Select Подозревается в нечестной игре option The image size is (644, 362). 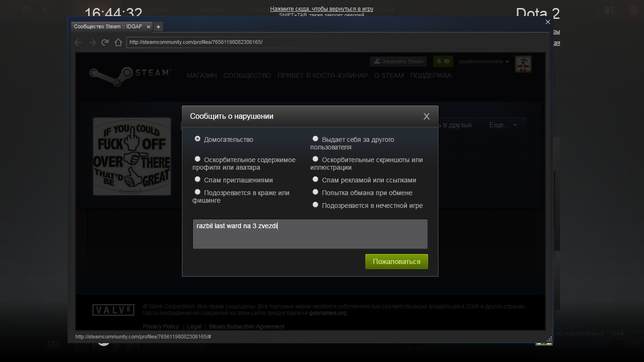[x=315, y=205]
